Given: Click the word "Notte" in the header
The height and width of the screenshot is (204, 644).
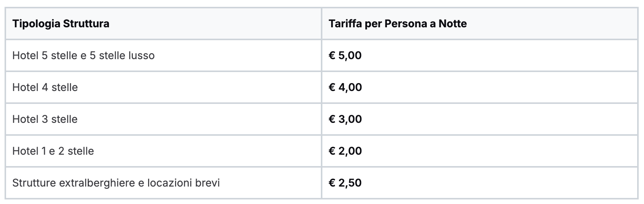Looking at the screenshot, I should pyautogui.click(x=453, y=24).
